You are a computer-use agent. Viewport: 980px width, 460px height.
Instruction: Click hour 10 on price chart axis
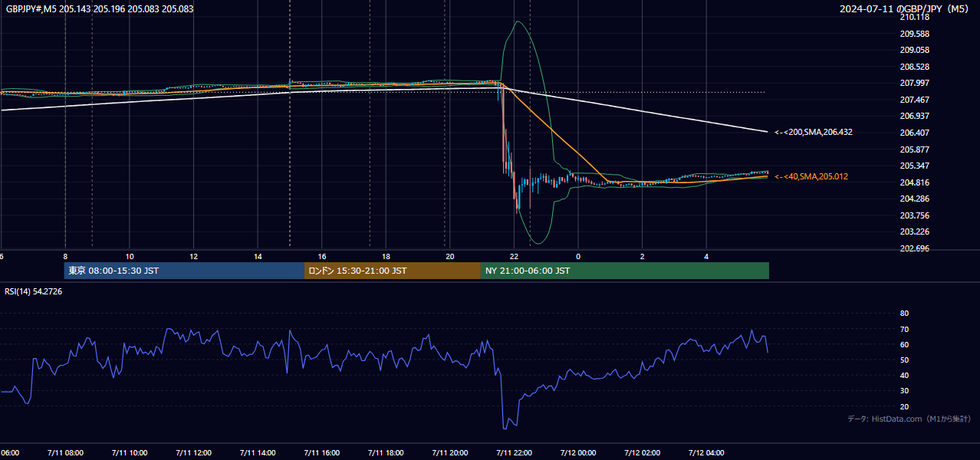tap(130, 256)
